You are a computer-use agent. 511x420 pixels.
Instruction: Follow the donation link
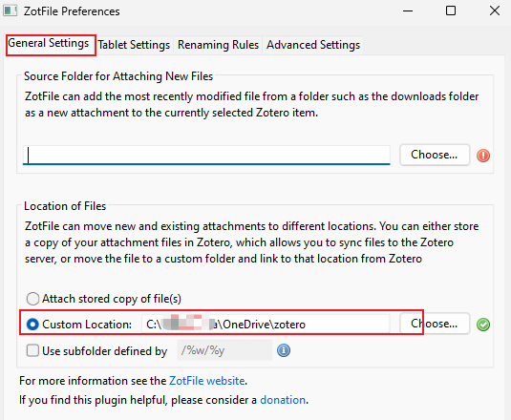(283, 400)
